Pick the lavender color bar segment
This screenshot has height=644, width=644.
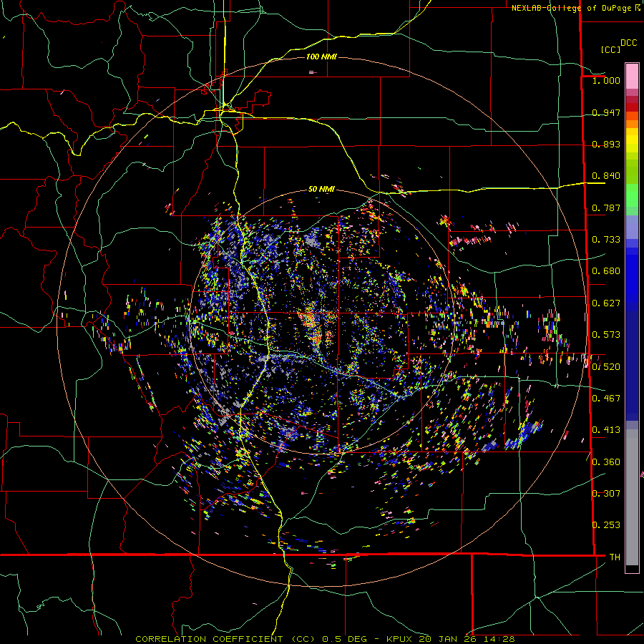(632, 227)
